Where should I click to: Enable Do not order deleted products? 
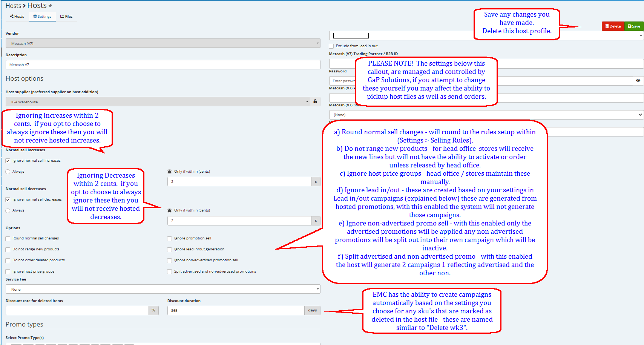pos(8,261)
